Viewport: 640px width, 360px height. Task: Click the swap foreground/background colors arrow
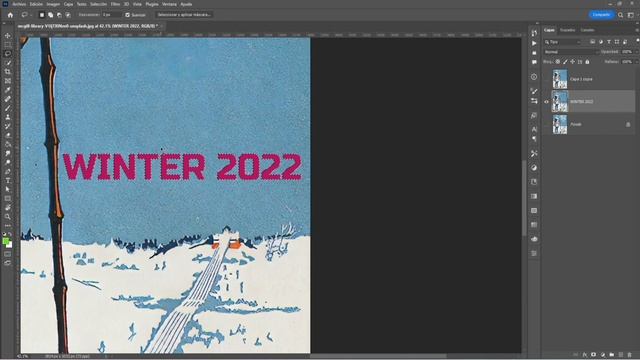[11, 235]
